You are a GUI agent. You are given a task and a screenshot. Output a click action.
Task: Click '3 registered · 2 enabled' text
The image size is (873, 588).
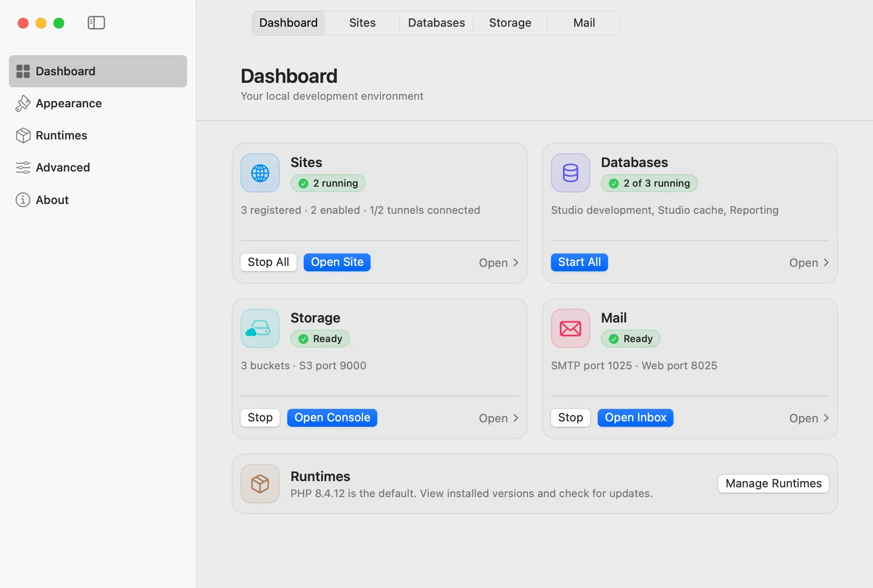click(300, 210)
